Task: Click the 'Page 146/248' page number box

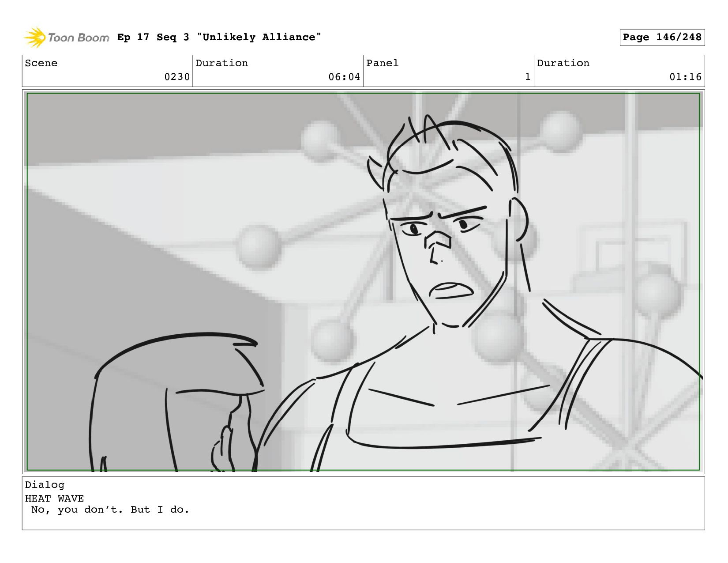Action: (x=662, y=37)
